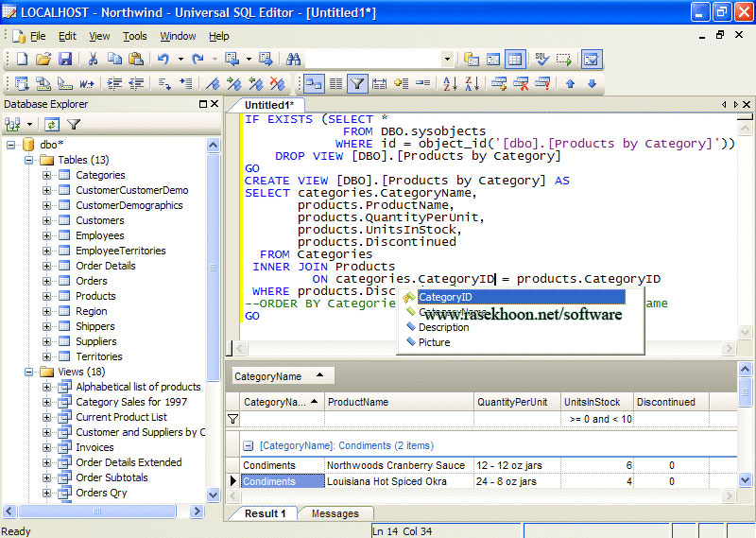Click Database Explorer vertical scrollbar thumb

214,267
